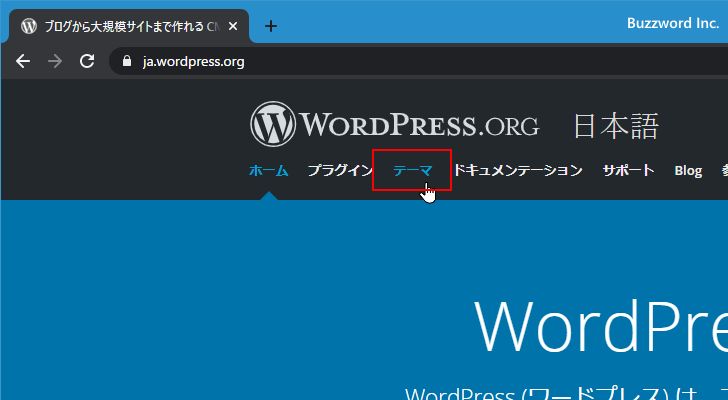Open a new tab with the plus icon

pyautogui.click(x=271, y=26)
